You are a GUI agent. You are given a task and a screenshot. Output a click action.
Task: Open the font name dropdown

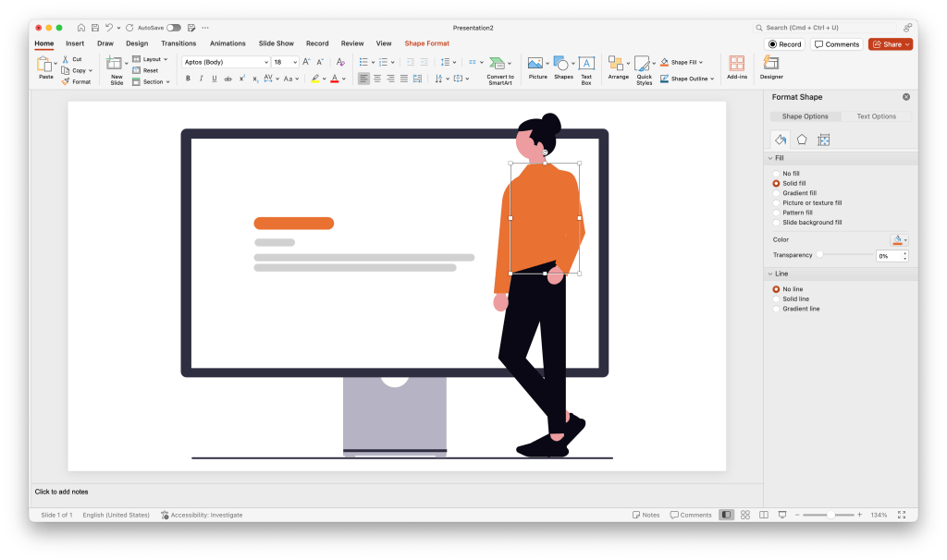(265, 62)
